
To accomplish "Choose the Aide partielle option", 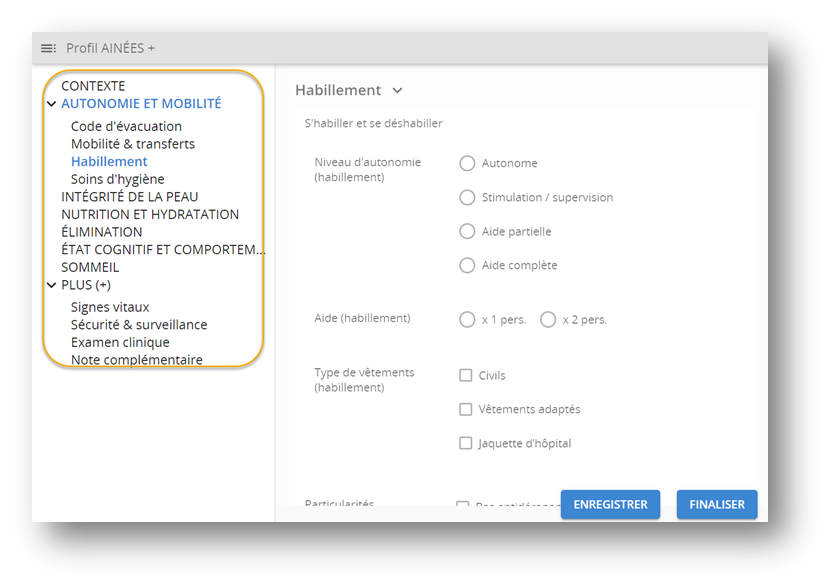I will point(466,231).
